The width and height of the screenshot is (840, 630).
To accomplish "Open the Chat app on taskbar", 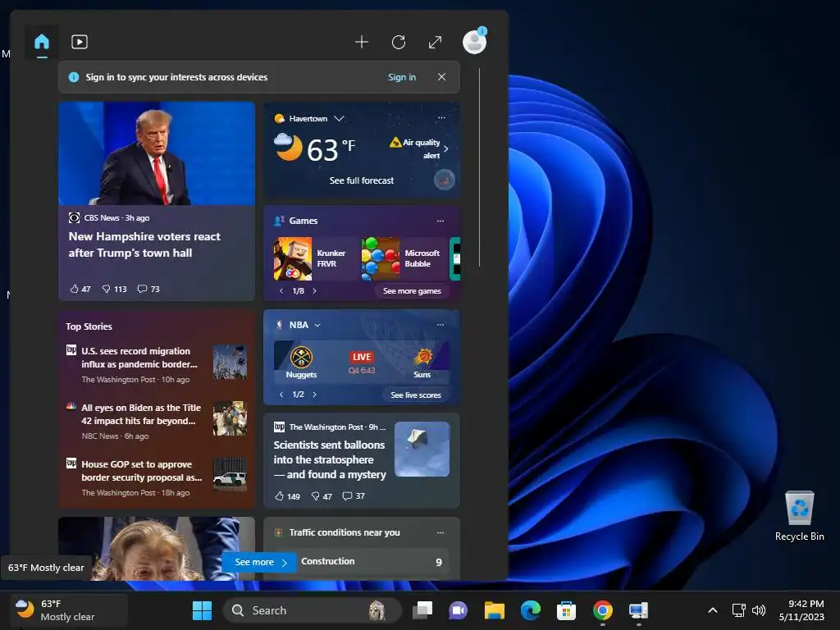I will pos(458,610).
